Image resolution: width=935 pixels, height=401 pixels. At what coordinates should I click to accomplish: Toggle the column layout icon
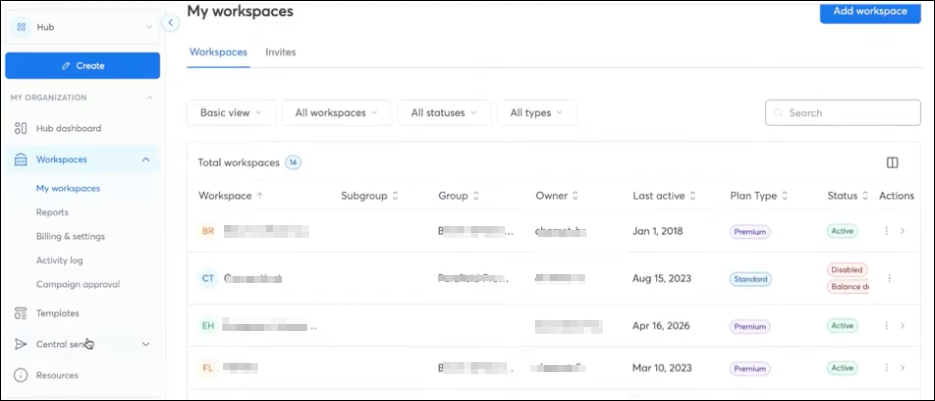tap(892, 163)
